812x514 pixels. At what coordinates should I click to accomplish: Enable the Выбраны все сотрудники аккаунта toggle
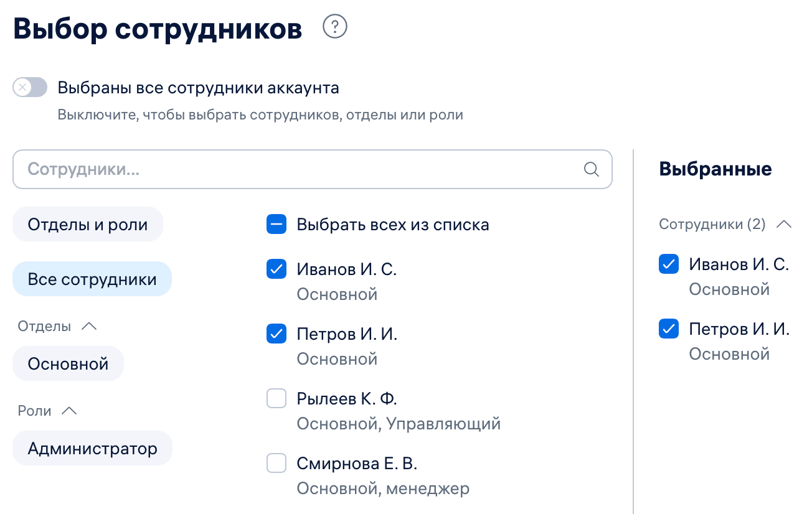pyautogui.click(x=30, y=87)
